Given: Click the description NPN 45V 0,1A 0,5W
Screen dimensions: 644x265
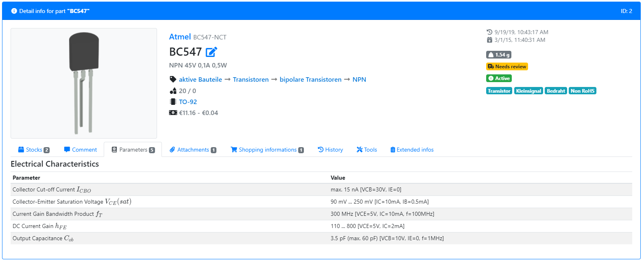Looking at the screenshot, I should tap(198, 65).
